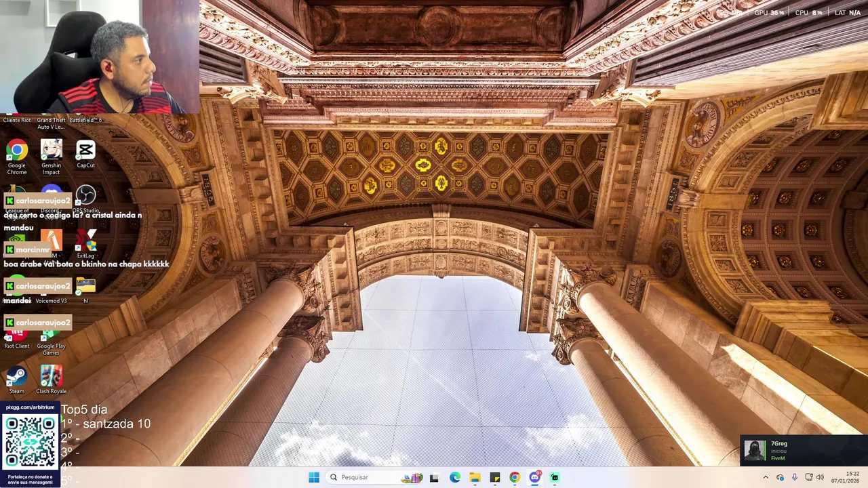This screenshot has height=488, width=868.
Task: Open Task View from the taskbar
Action: (434, 477)
